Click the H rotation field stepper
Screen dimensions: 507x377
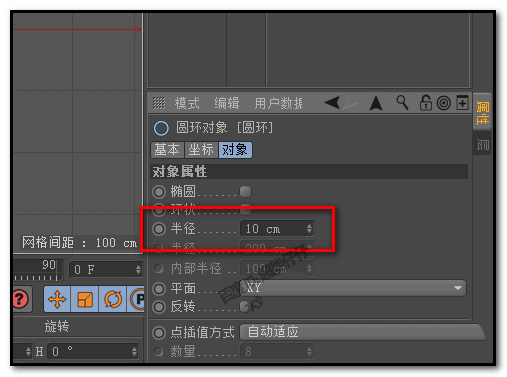coord(134,351)
